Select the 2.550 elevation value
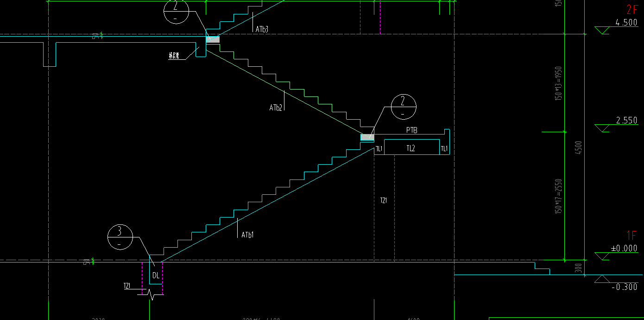The height and width of the screenshot is (320, 644). (626, 121)
